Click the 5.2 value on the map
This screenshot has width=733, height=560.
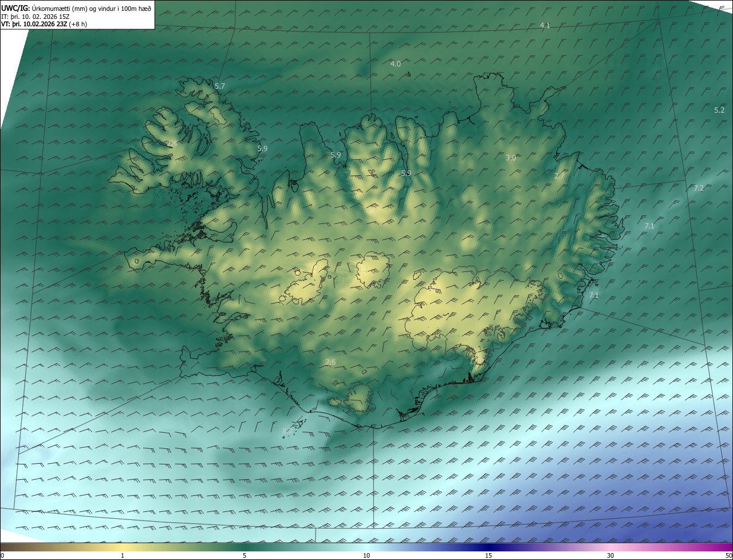pos(719,110)
